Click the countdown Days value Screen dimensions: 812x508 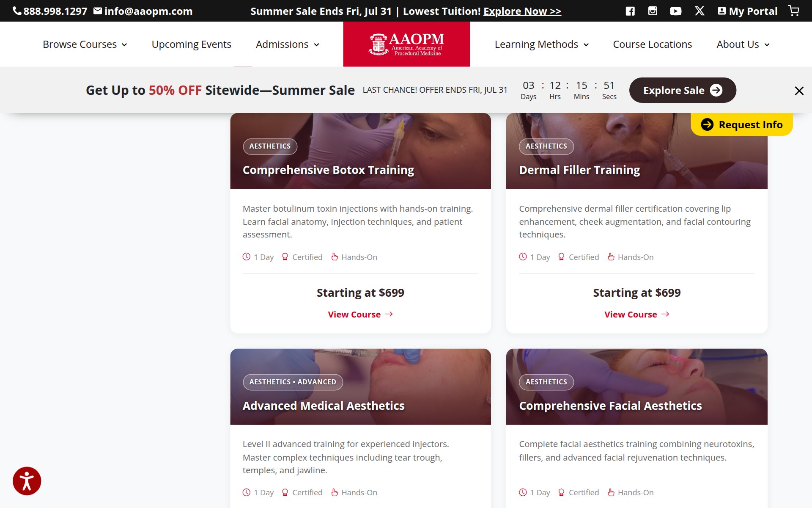point(528,85)
